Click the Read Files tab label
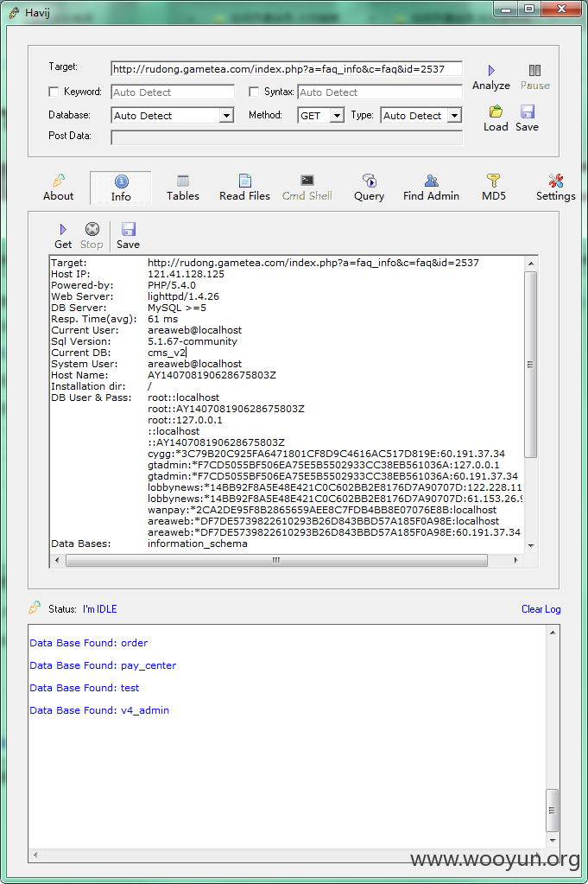Viewport: 588px width, 884px height. [245, 195]
